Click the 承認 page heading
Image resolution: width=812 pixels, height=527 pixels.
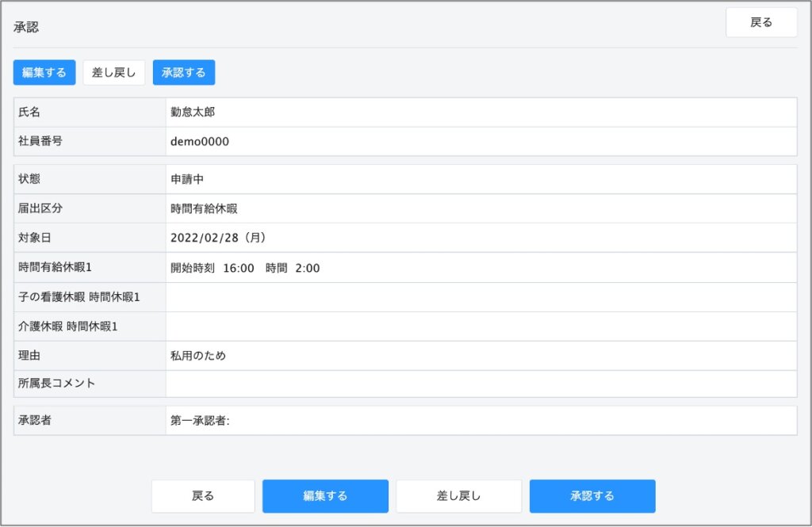pos(26,27)
